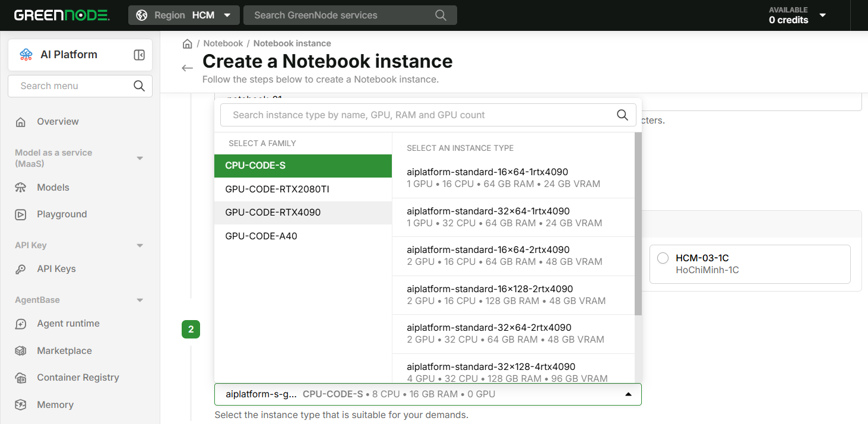Choose aiplatform-standard-32×64-1rtx4090 instance type
868x424 pixels.
click(513, 217)
